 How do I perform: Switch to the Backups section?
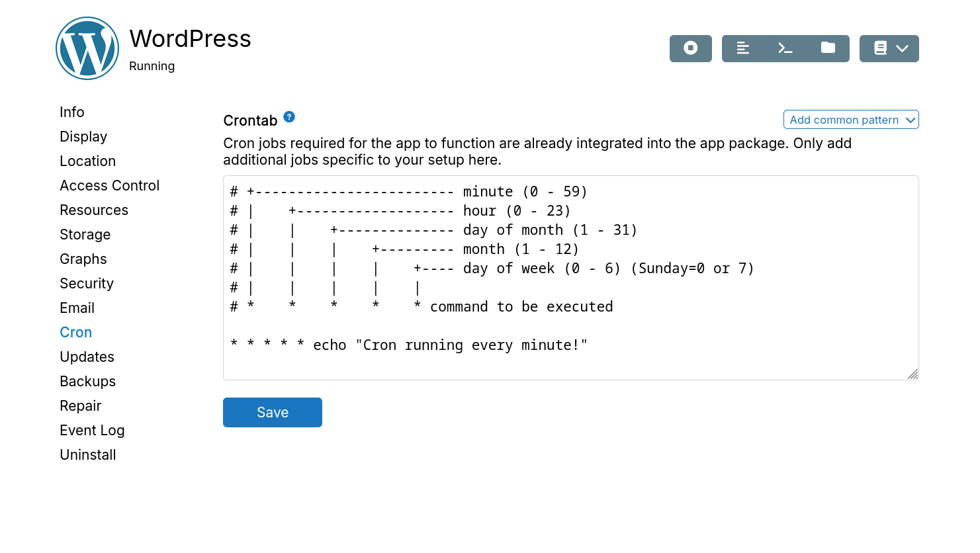click(87, 382)
